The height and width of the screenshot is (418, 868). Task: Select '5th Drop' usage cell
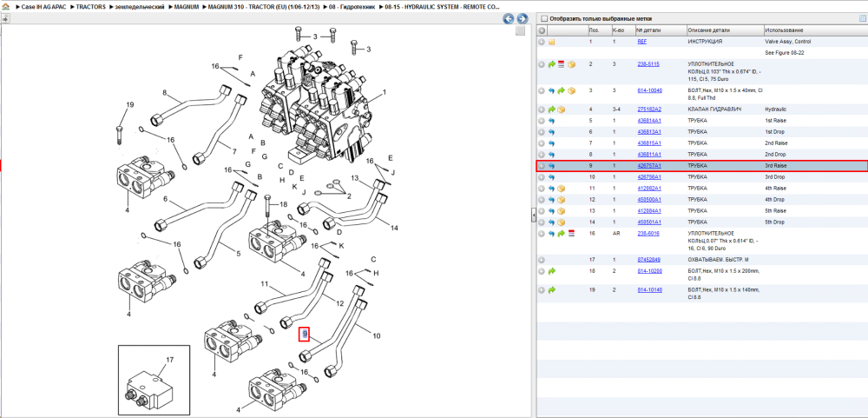[775, 222]
